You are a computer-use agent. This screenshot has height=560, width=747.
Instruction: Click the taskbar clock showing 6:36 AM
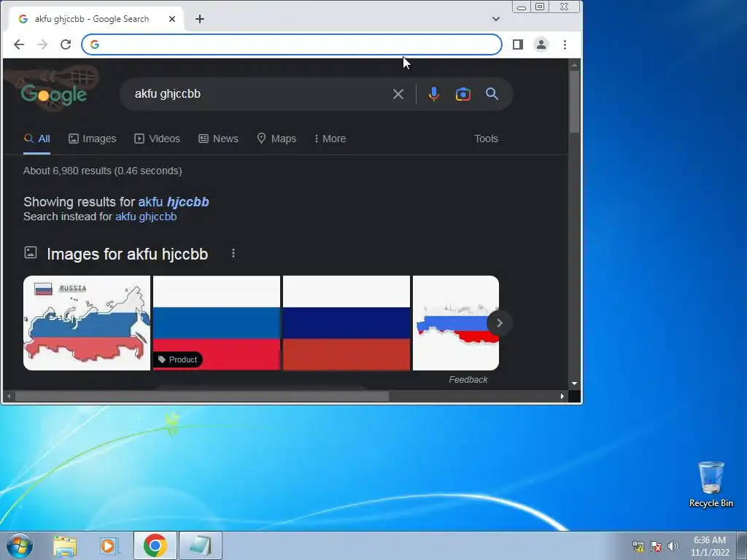710,545
